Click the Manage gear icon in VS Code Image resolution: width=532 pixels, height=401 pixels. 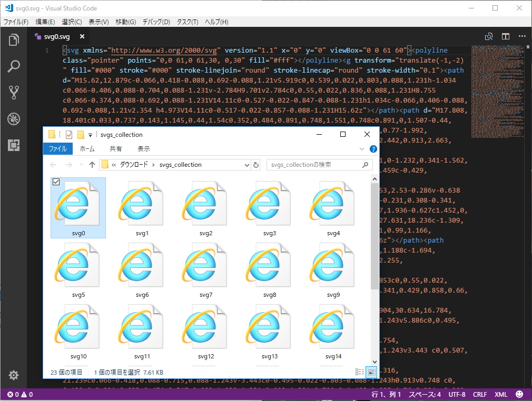(x=13, y=375)
